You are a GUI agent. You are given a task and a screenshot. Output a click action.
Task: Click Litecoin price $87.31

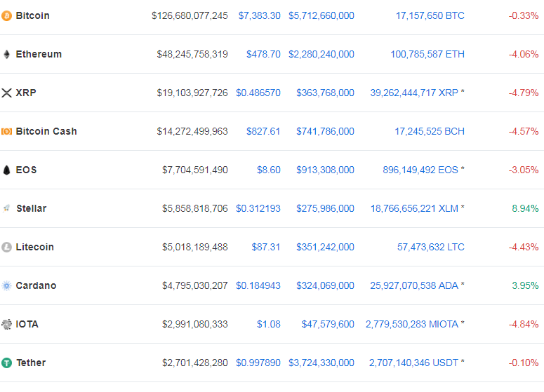pos(266,247)
